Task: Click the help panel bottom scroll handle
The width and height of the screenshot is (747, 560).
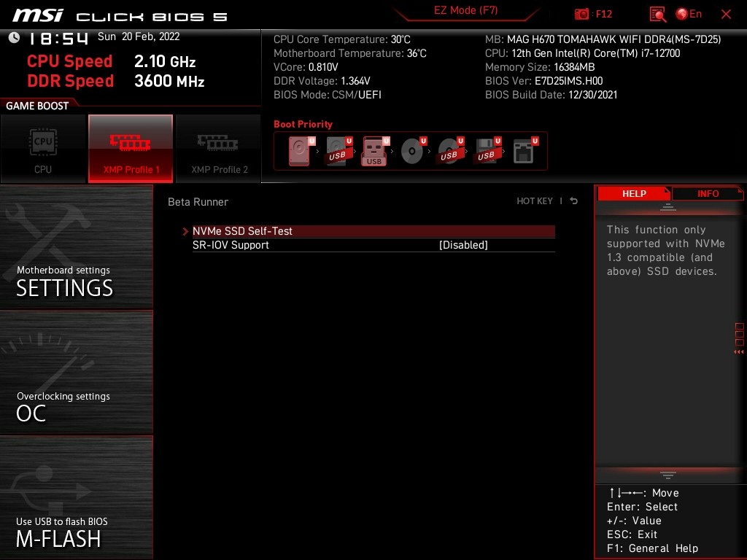Action: pyautogui.click(x=668, y=475)
